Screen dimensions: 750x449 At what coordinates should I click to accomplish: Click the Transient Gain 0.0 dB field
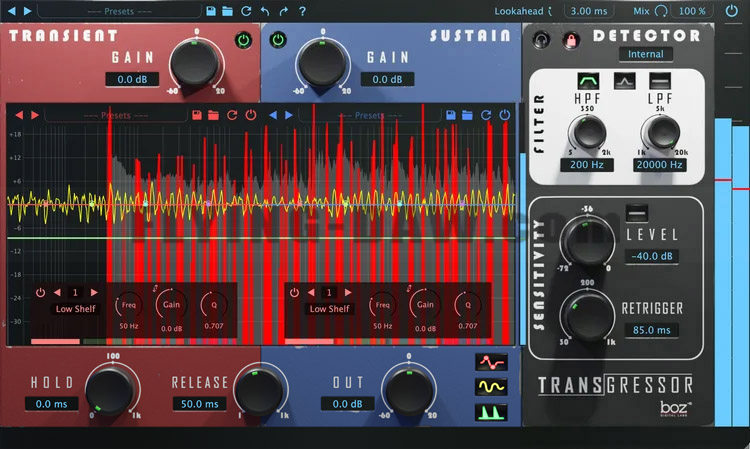(132, 79)
